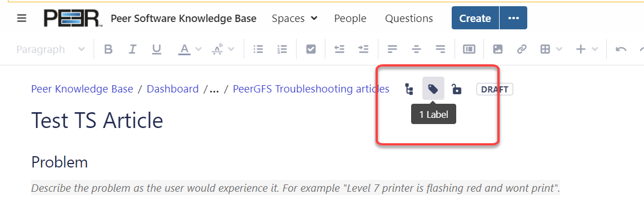Click the Test TS Article title field

pyautogui.click(x=97, y=121)
